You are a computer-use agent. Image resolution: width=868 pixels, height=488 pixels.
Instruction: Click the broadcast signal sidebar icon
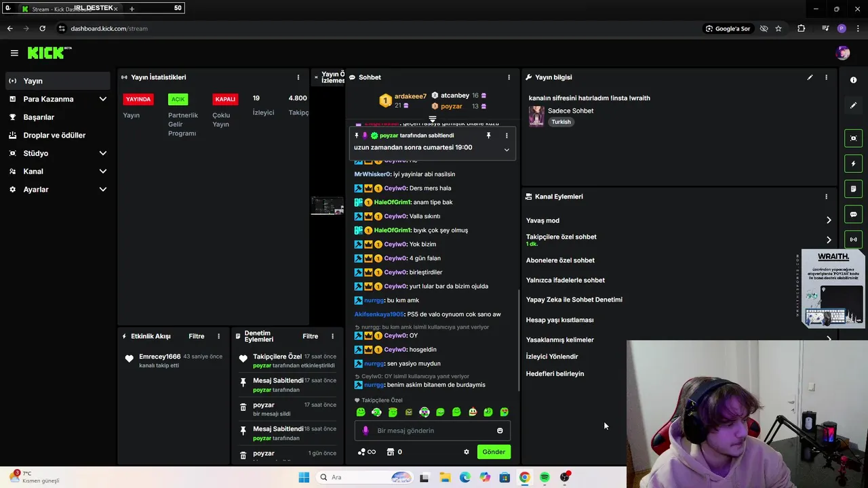[x=853, y=239]
